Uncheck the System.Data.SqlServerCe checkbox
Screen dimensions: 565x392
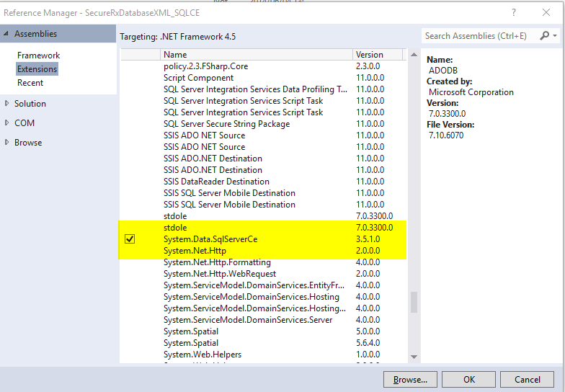point(130,239)
